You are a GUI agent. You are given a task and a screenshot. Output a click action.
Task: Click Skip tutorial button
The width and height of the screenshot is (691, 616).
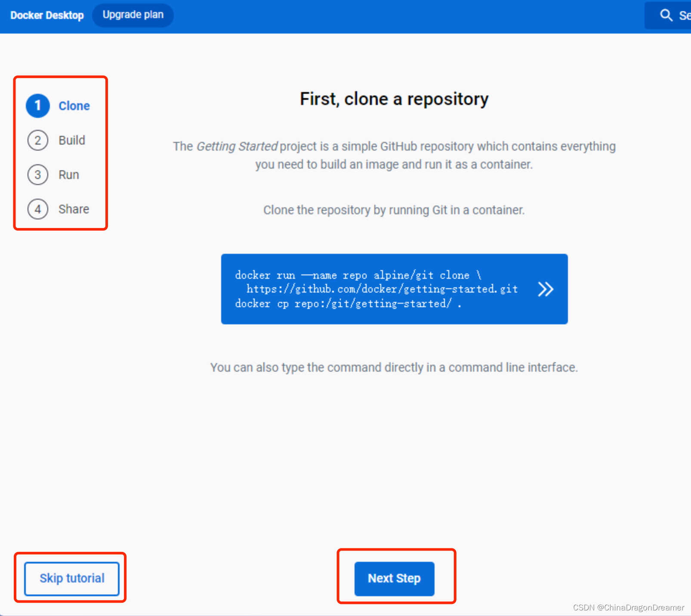72,579
